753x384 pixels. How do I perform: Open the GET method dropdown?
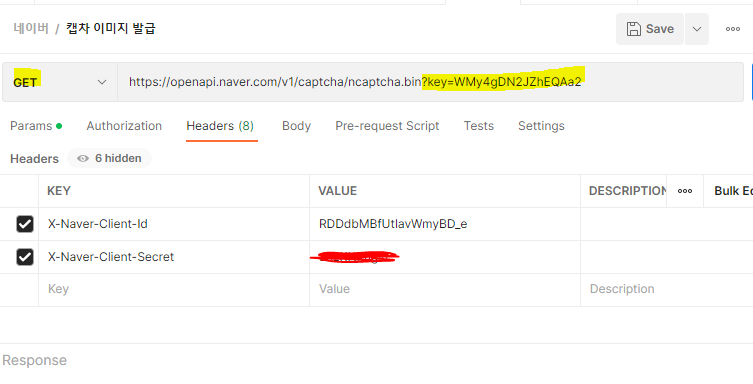pos(60,82)
